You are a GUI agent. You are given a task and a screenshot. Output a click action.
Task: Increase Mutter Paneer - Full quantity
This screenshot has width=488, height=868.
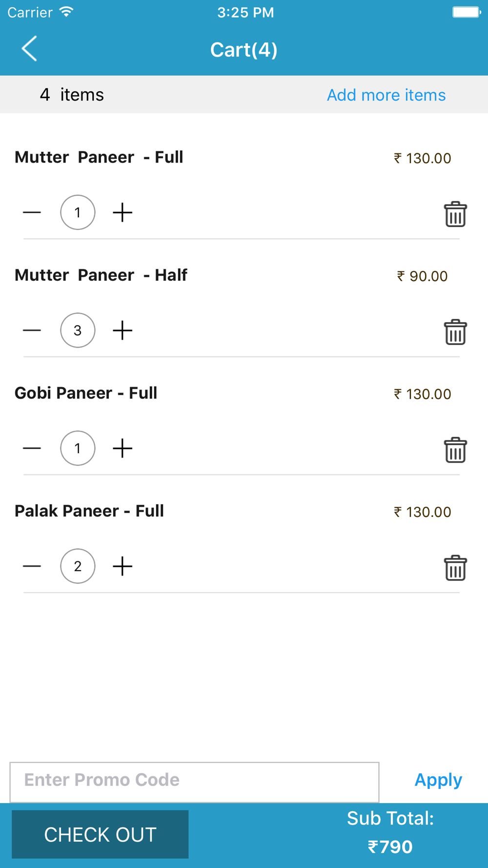pos(122,212)
